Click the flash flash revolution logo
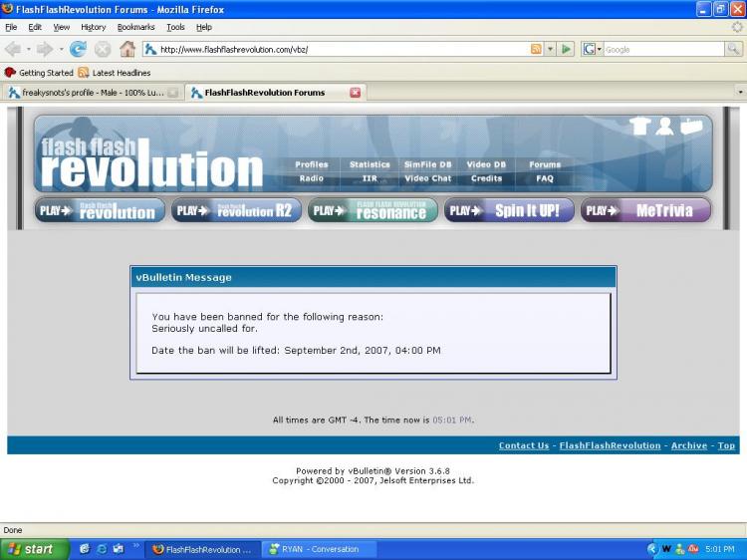Viewport: 747px width, 560px height. pyautogui.click(x=151, y=162)
